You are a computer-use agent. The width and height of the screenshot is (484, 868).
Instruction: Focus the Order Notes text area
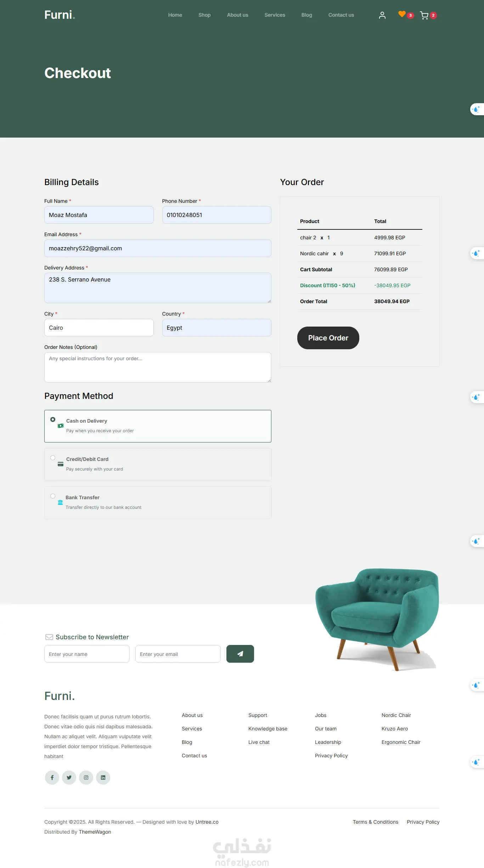[158, 367]
